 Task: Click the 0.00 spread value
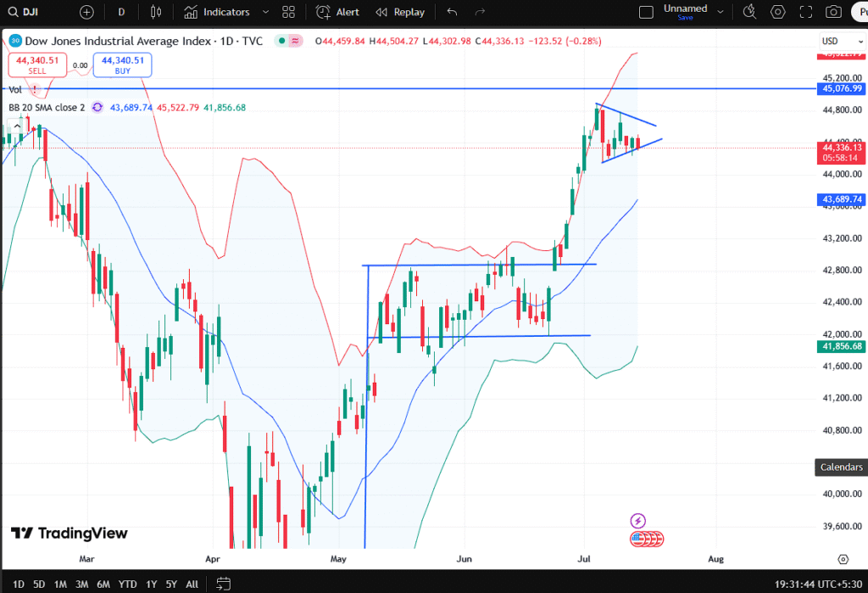pos(81,65)
